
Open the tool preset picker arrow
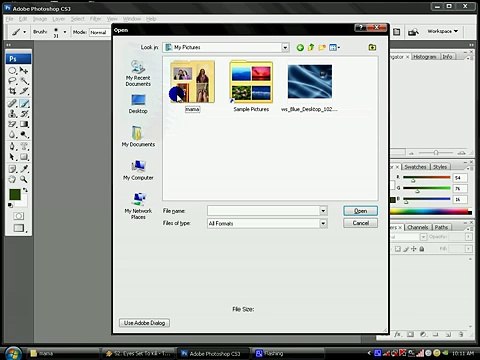[24, 32]
